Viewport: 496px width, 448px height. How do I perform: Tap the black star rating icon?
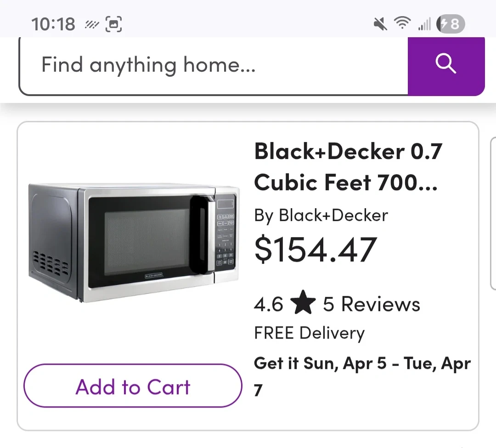click(x=303, y=304)
